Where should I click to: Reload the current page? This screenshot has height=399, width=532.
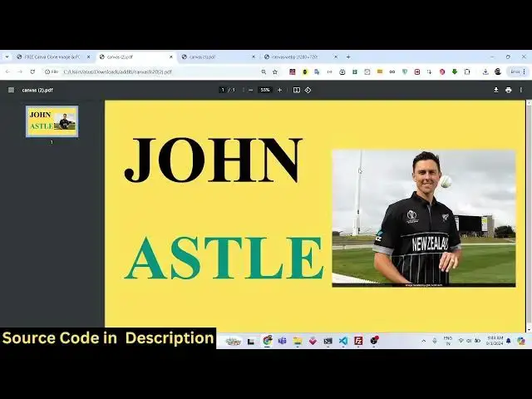32,71
